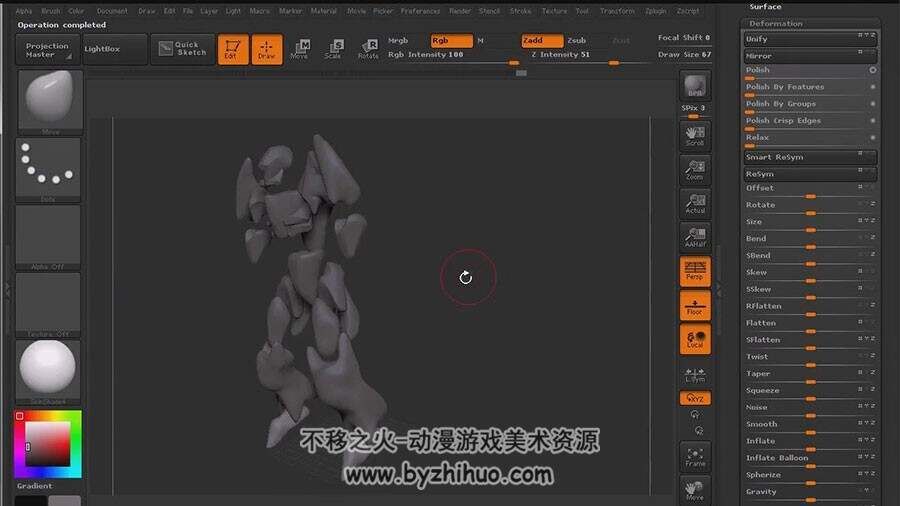Click the BPR render button
900x506 pixels.
[695, 85]
